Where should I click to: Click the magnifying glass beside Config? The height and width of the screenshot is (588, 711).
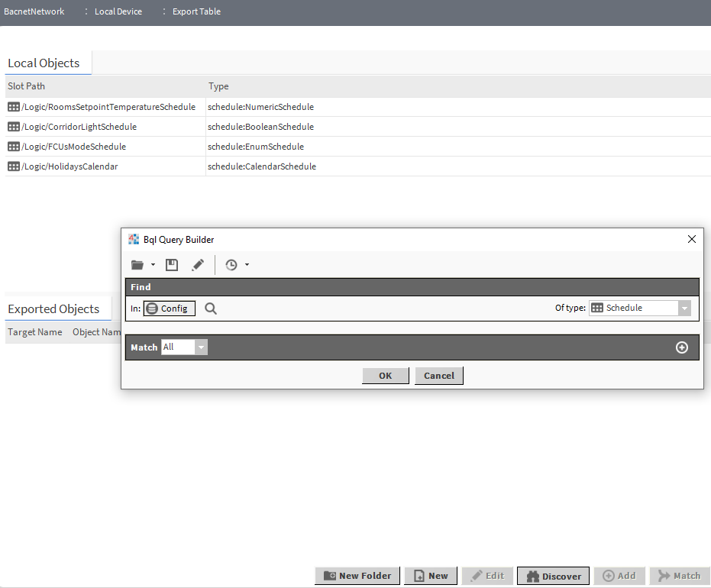(211, 309)
